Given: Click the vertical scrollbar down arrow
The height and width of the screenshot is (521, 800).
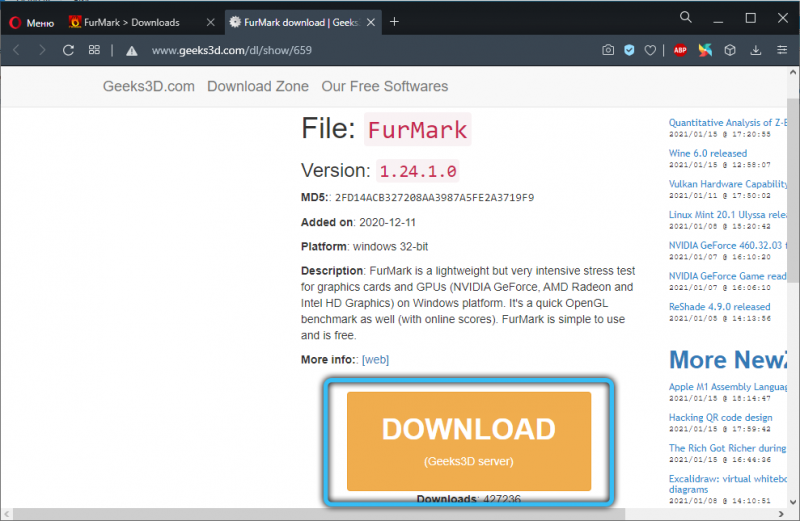Looking at the screenshot, I should [793, 502].
